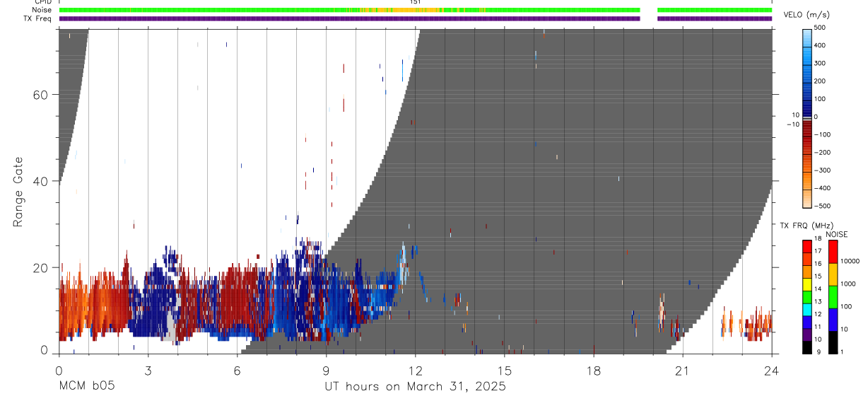Click the purple 10 MHz frequency swatch
The image size is (868, 401).
point(807,333)
